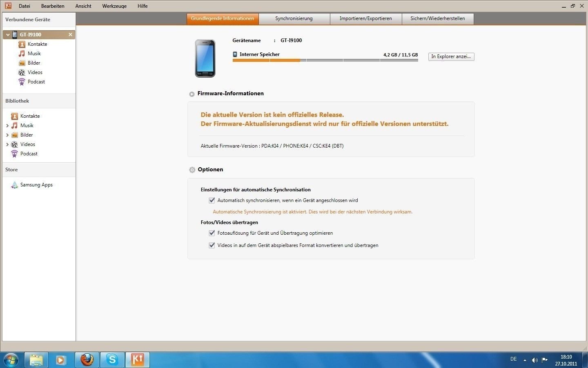Viewport: 588px width, 368px height.
Task: Click the Interner Speicher storage icon
Action: tap(235, 54)
